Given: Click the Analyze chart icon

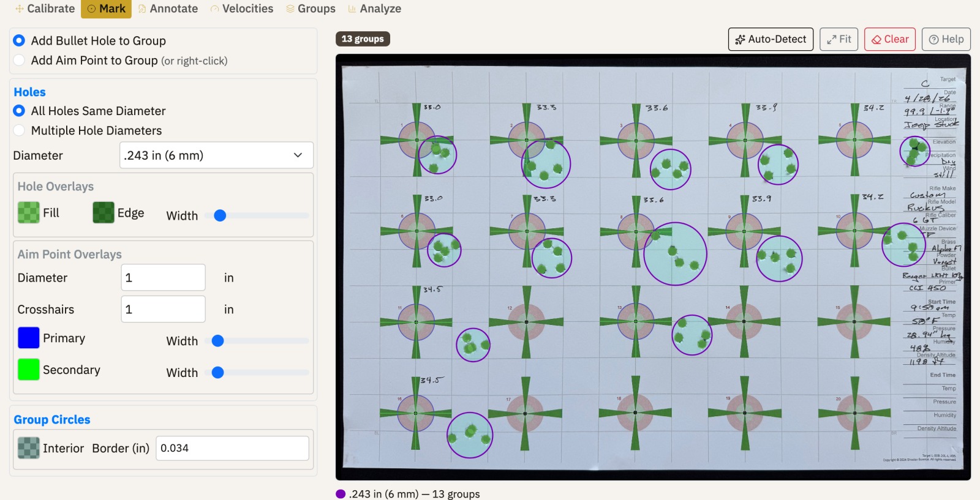Looking at the screenshot, I should click(x=352, y=9).
